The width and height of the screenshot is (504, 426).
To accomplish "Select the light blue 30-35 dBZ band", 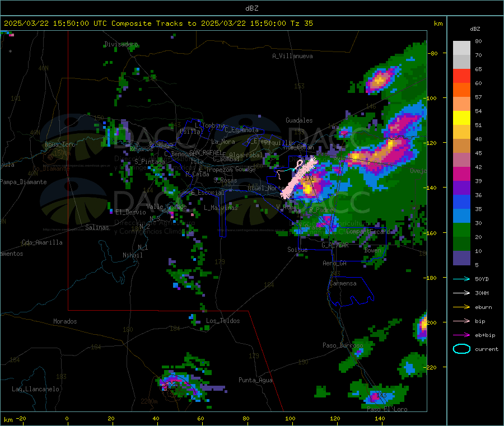I will click(461, 216).
